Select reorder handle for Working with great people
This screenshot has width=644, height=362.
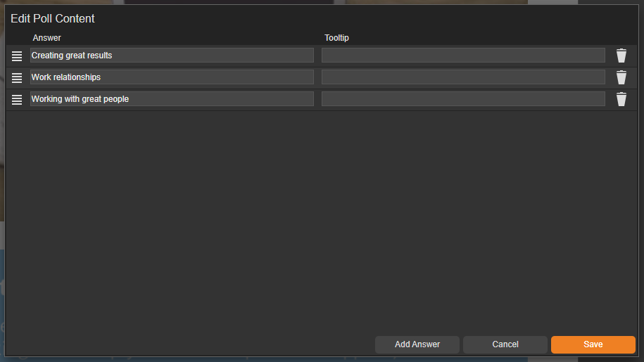(17, 100)
